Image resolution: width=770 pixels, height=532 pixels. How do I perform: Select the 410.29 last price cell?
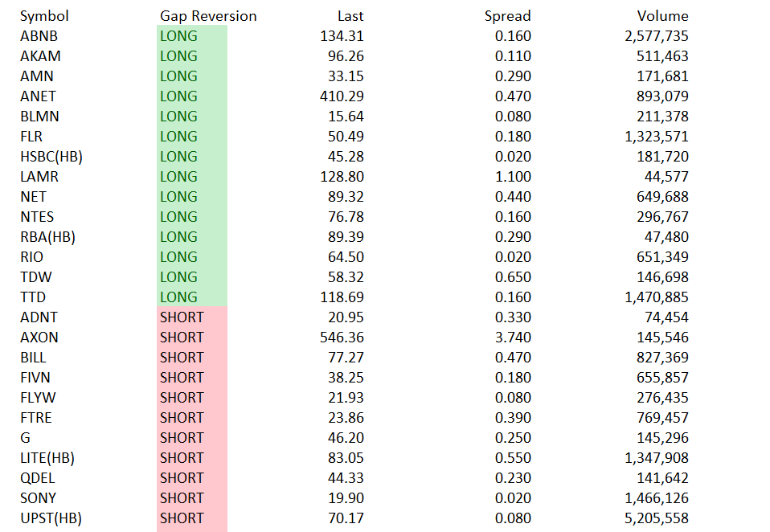(x=342, y=96)
